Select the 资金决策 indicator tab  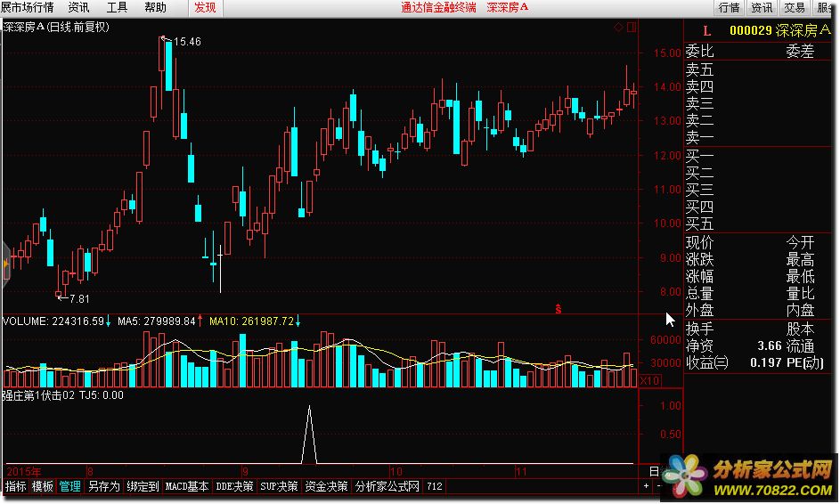(x=326, y=486)
